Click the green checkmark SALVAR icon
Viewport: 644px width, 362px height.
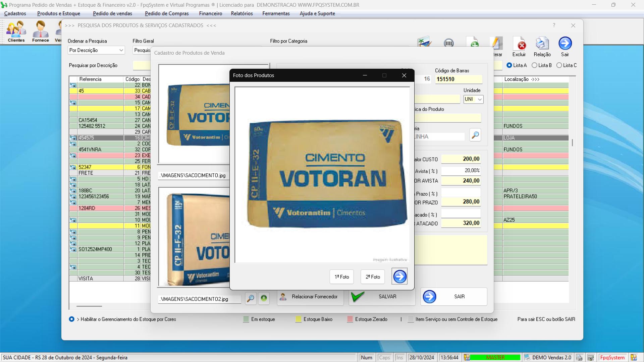(358, 297)
